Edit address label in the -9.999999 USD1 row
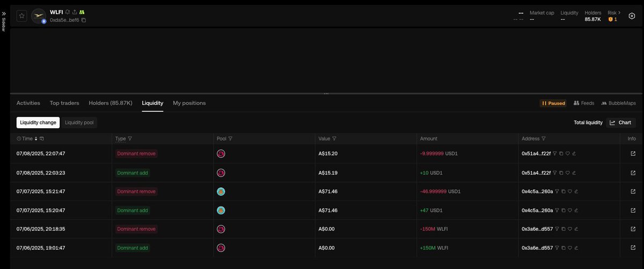The image size is (644, 269). point(574,154)
